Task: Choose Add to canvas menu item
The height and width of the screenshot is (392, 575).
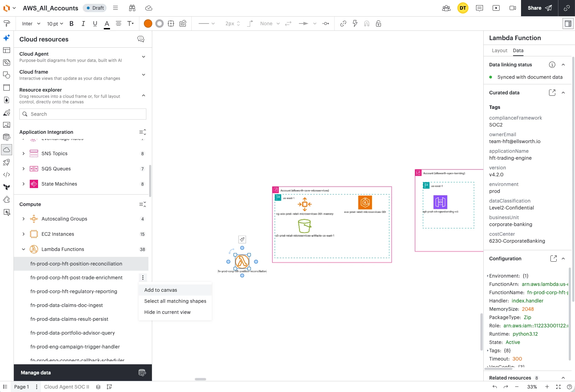Action: pyautogui.click(x=175, y=290)
